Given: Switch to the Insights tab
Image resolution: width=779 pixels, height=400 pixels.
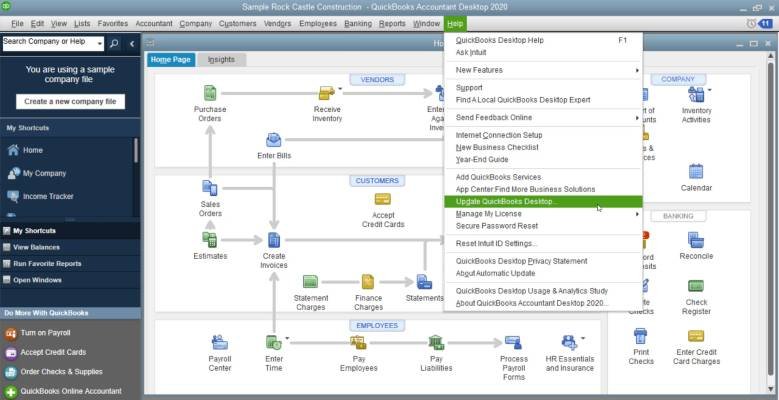Looking at the screenshot, I should 221,60.
